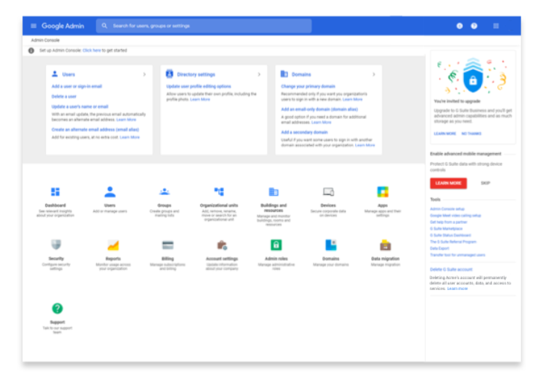Open the Reports chart icon
This screenshot has height=392, width=542.
click(113, 245)
